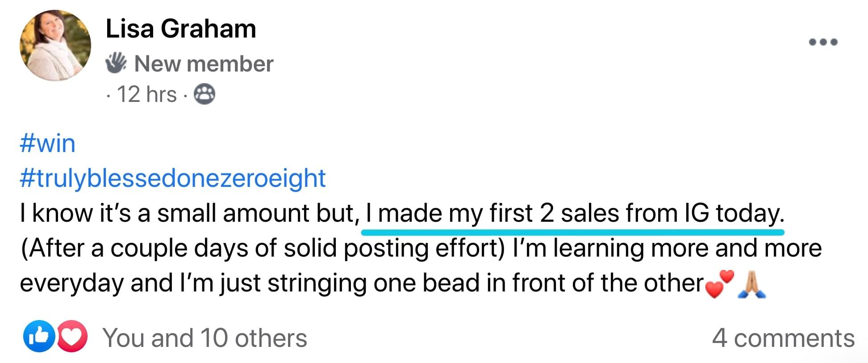Open the 12 hrs timestamp link
The height and width of the screenshot is (363, 868).
click(x=146, y=95)
